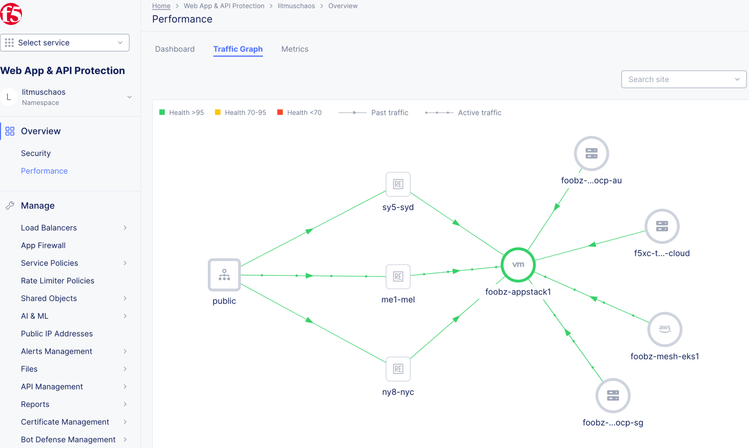This screenshot has height=448, width=749.
Task: Open App Firewall in Manage section
Action: tap(43, 245)
